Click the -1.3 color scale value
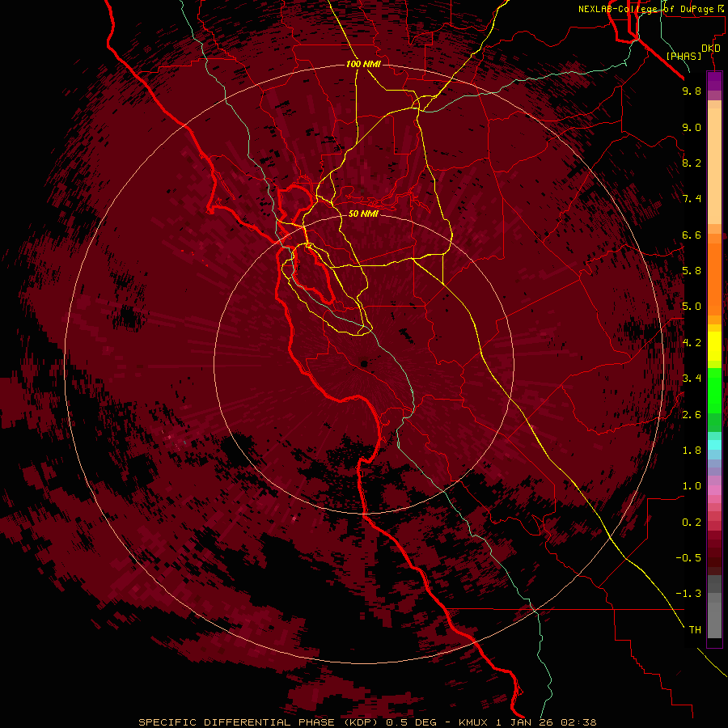 point(688,594)
